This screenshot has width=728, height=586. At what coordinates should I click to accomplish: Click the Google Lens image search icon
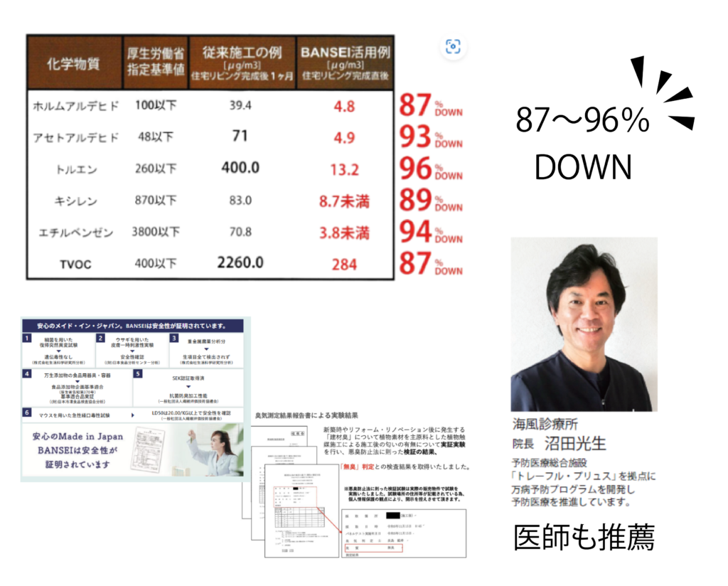[x=453, y=47]
